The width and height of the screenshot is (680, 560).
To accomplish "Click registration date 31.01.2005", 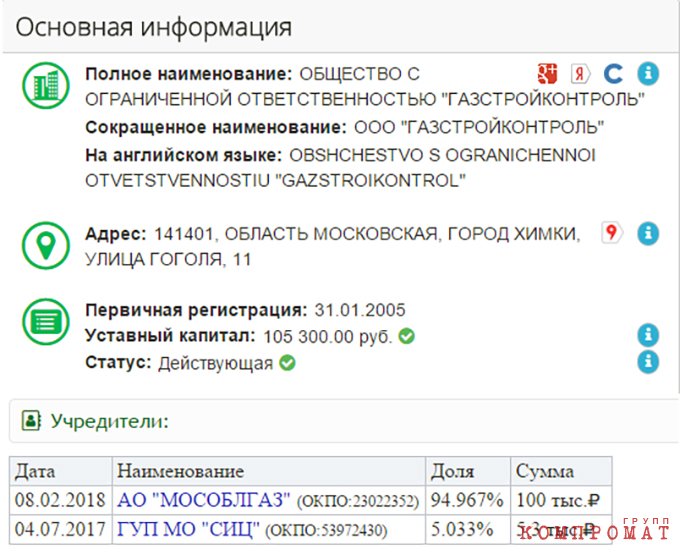I will click(360, 310).
